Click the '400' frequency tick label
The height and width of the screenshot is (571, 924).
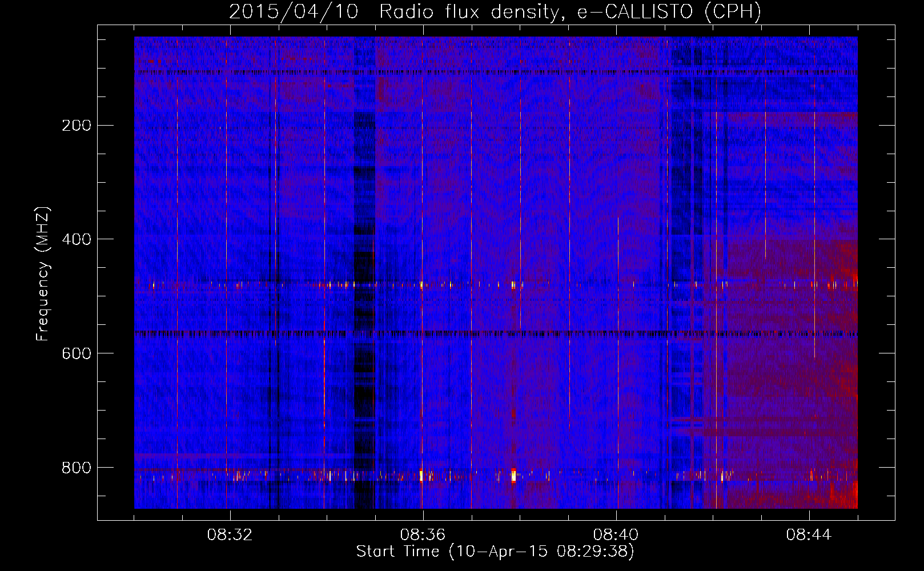(x=77, y=239)
